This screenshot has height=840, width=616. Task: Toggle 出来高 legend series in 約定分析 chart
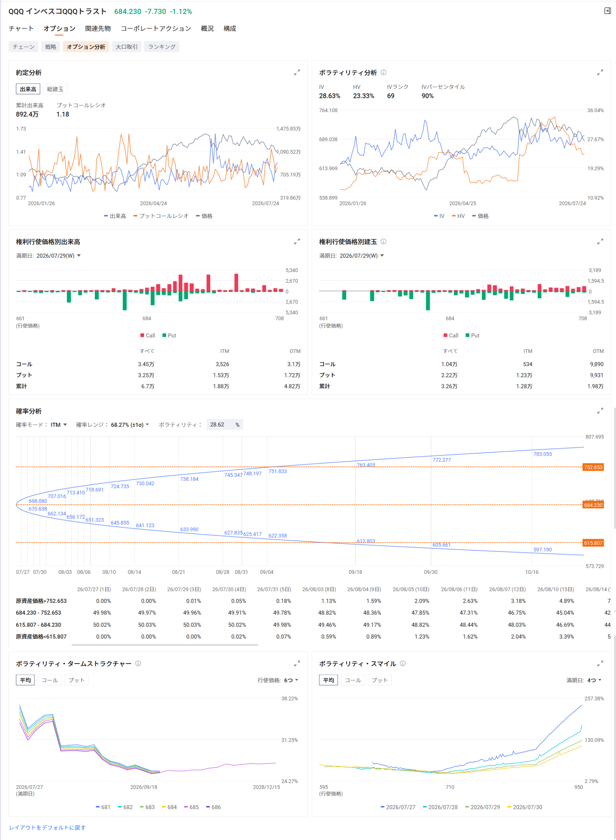coord(115,216)
